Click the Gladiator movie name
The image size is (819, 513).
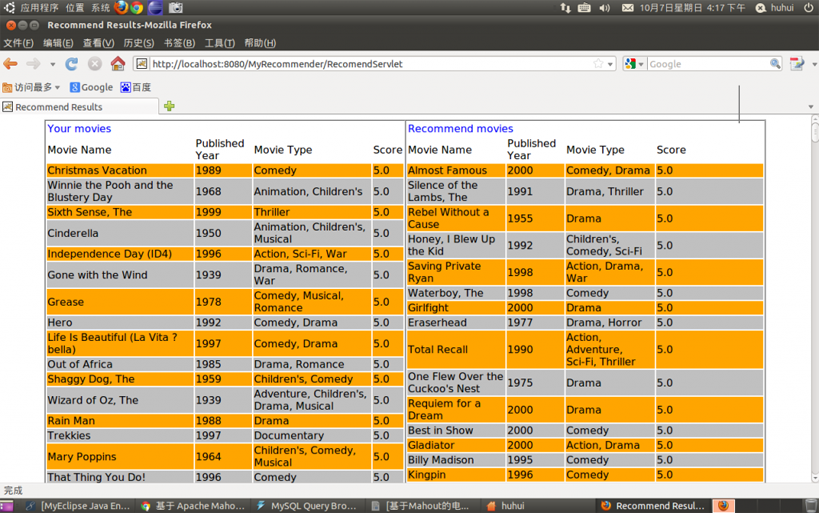point(431,445)
